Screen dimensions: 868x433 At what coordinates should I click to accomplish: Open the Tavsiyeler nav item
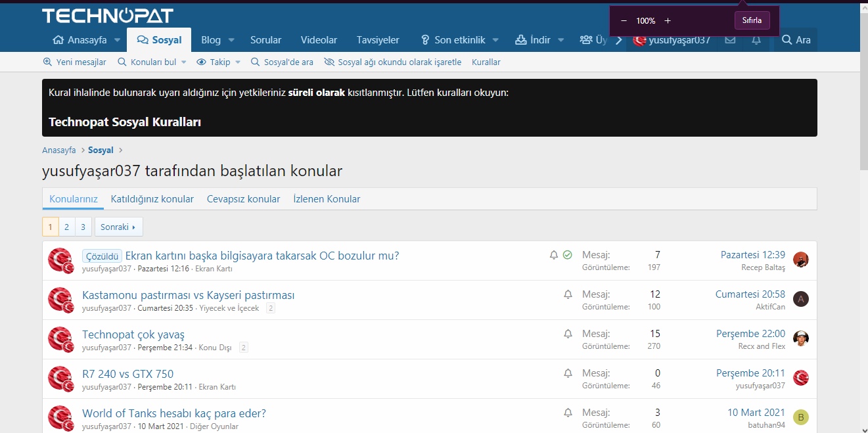[378, 40]
